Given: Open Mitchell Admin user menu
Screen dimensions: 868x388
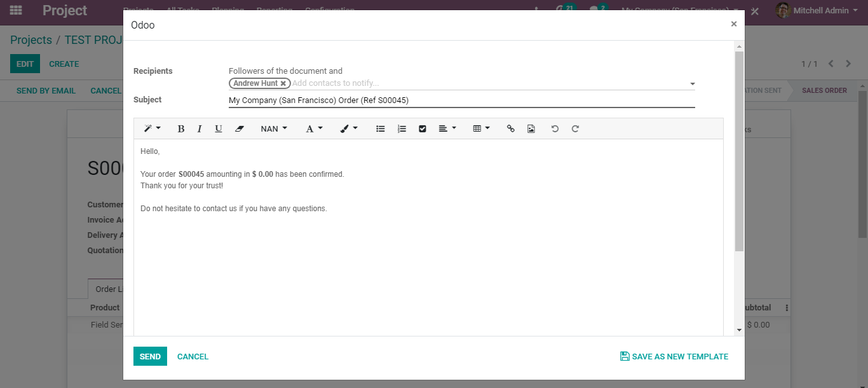Looking at the screenshot, I should pyautogui.click(x=816, y=11).
